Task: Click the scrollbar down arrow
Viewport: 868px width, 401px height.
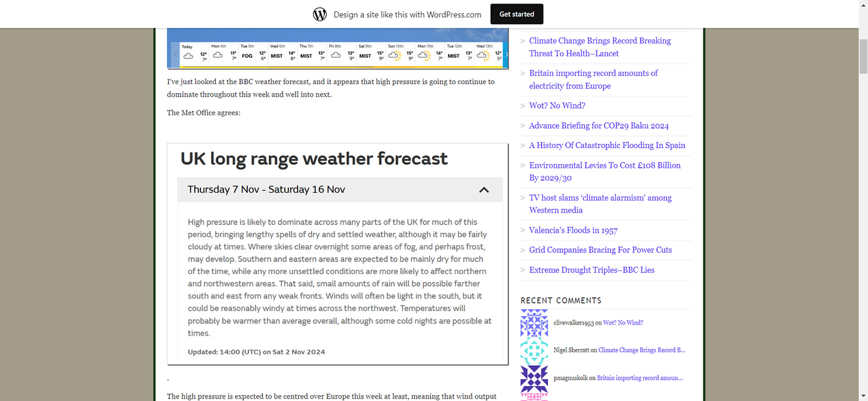Action: tap(863, 396)
